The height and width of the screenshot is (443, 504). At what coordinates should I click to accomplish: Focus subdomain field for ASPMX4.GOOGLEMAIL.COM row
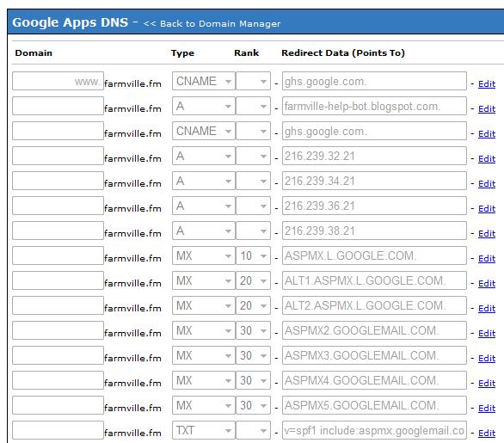click(58, 380)
